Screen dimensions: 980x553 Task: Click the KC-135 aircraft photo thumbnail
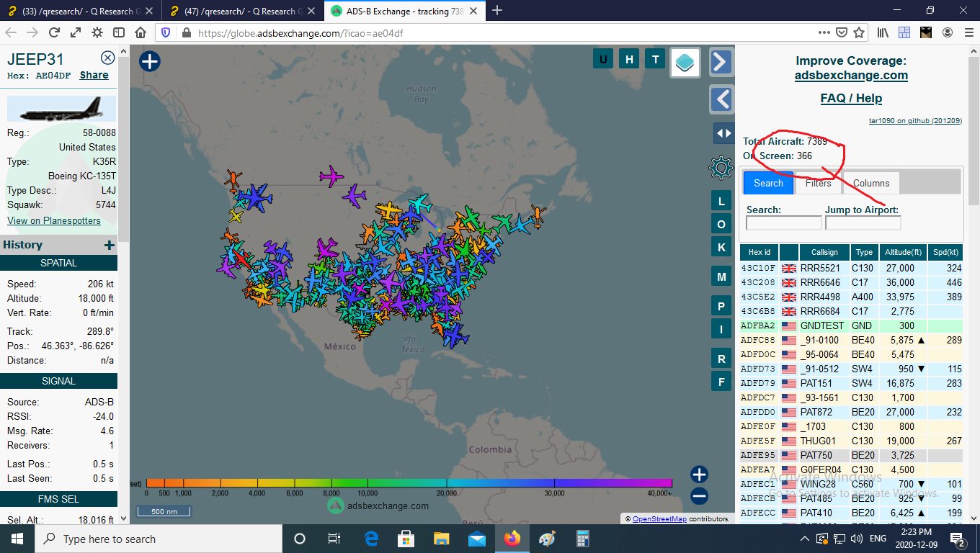pos(61,109)
